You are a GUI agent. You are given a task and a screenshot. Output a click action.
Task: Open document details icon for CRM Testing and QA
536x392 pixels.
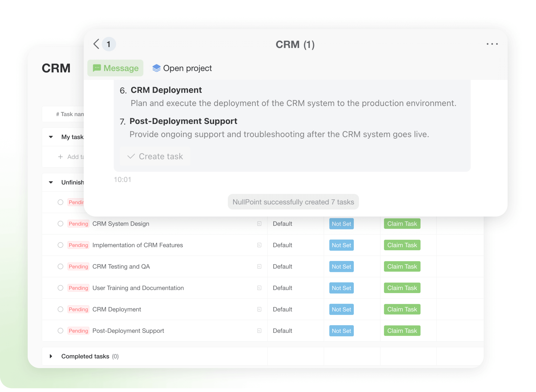(x=259, y=267)
